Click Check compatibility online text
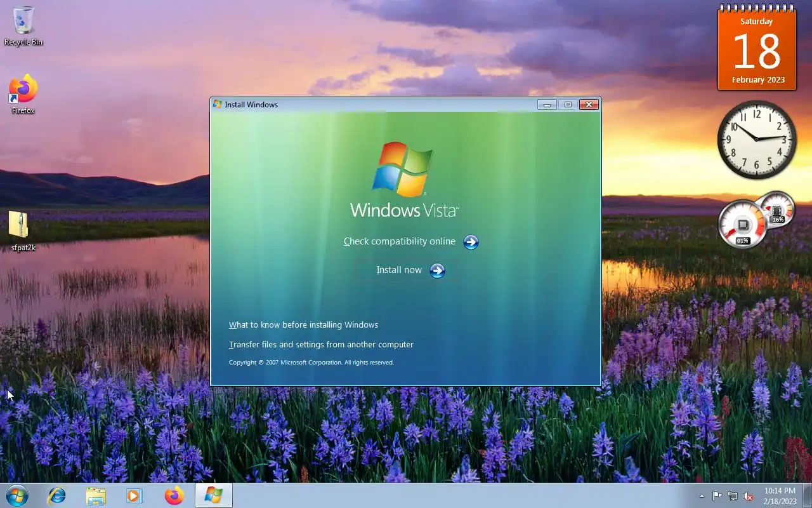The height and width of the screenshot is (508, 812). 400,241
